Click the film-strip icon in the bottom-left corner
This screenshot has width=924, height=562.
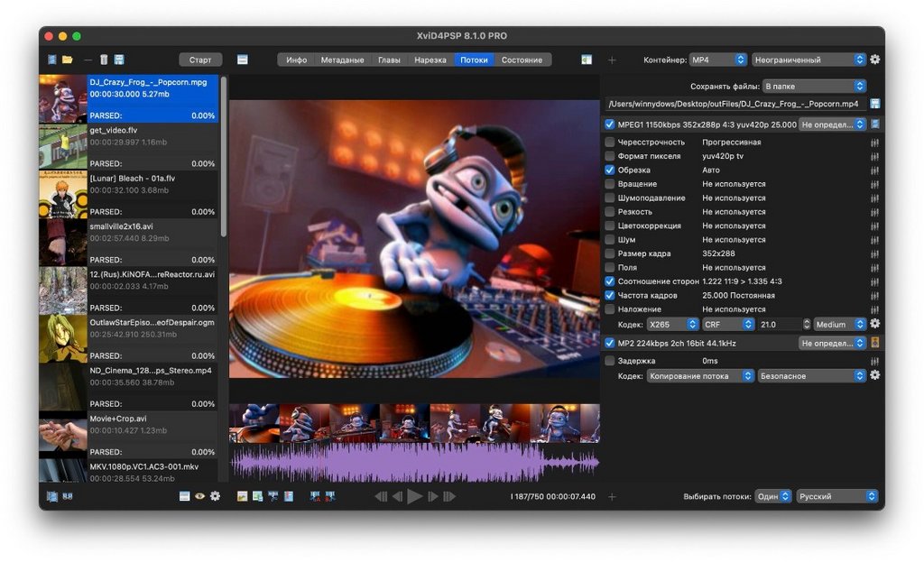(51, 496)
